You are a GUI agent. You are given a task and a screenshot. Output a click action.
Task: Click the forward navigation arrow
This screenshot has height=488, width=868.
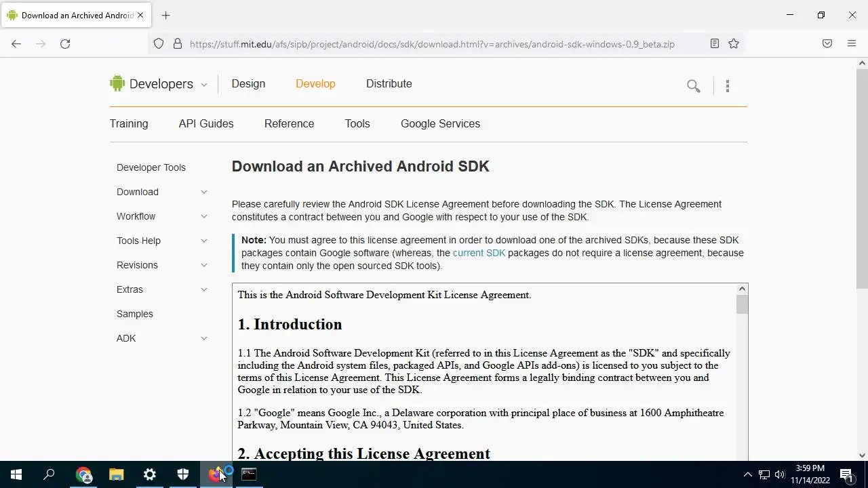[41, 43]
